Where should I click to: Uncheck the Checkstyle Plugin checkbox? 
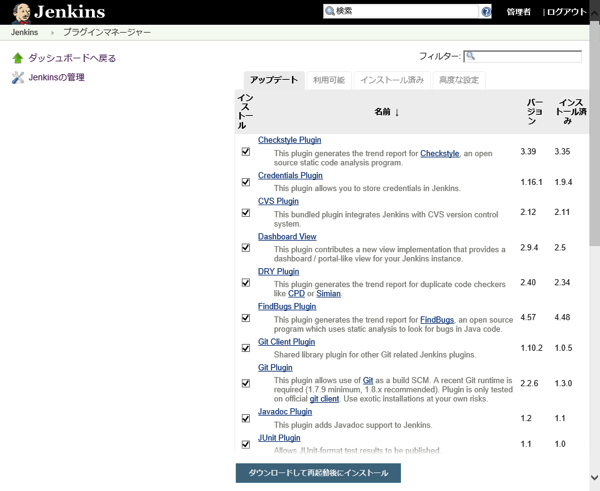coord(246,152)
